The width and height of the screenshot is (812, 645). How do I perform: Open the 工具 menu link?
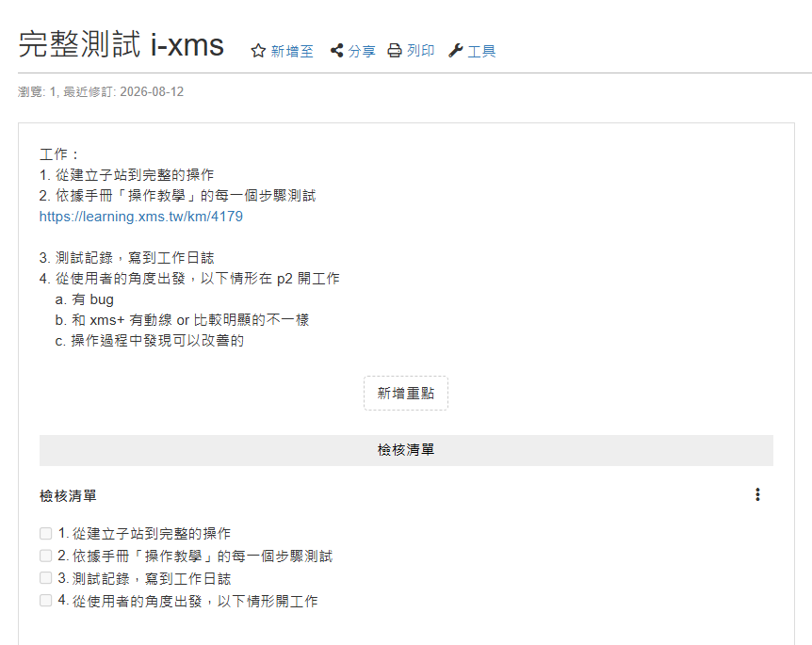(x=481, y=51)
